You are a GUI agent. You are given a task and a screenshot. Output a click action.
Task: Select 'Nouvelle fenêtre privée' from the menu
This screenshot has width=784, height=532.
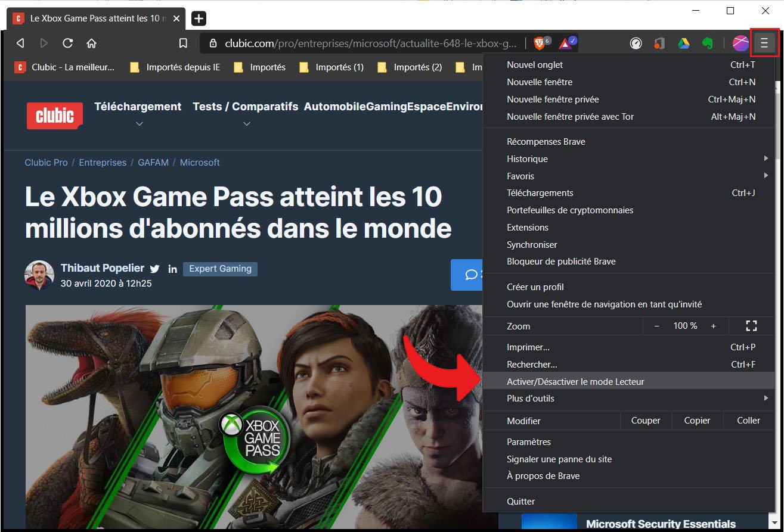click(553, 99)
